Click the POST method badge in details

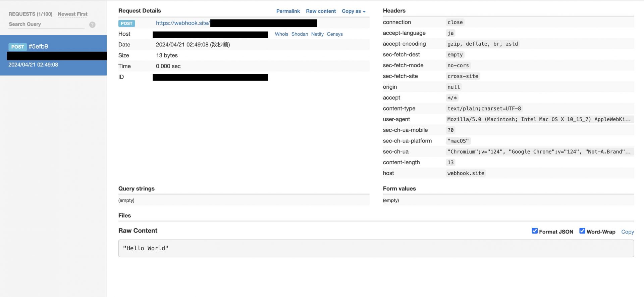point(126,24)
